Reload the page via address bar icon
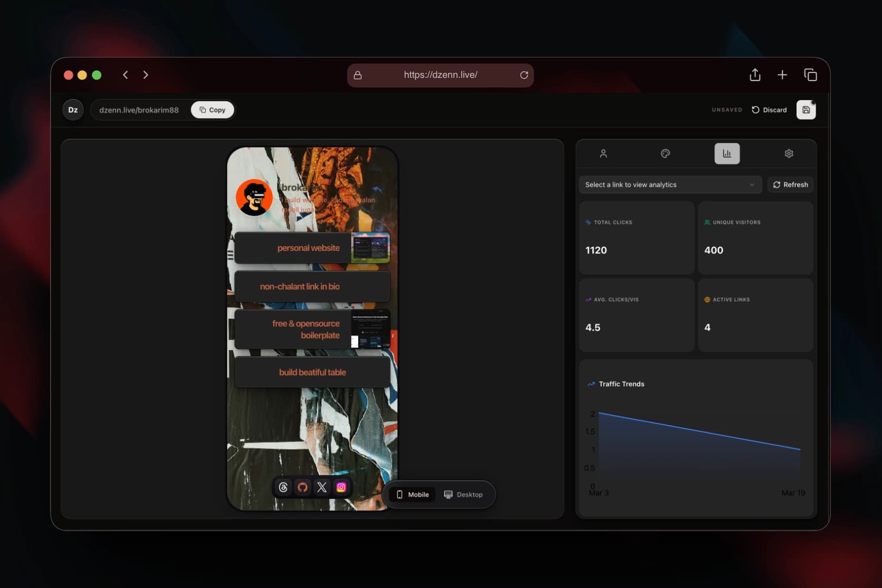The width and height of the screenshot is (882, 588). [524, 75]
